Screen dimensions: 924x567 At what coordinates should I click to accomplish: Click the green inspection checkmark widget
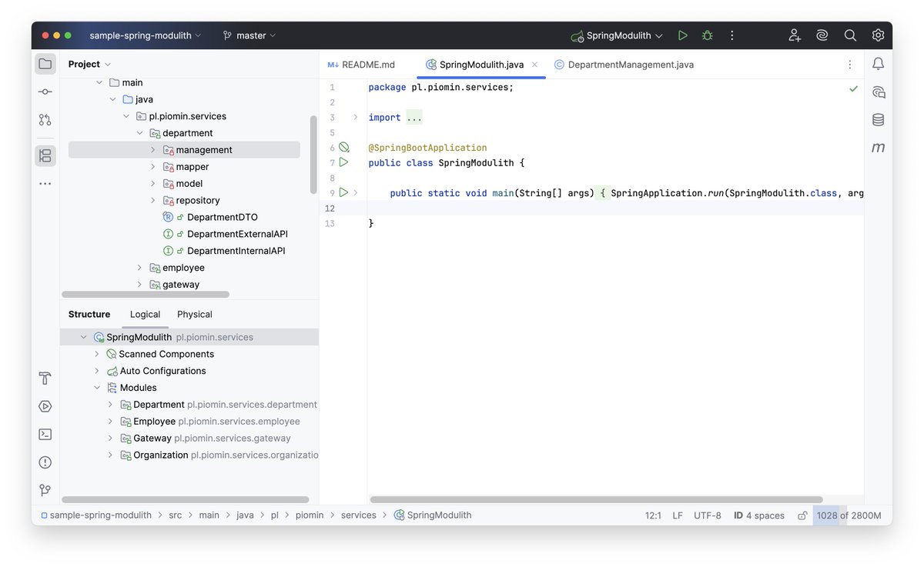tap(853, 88)
